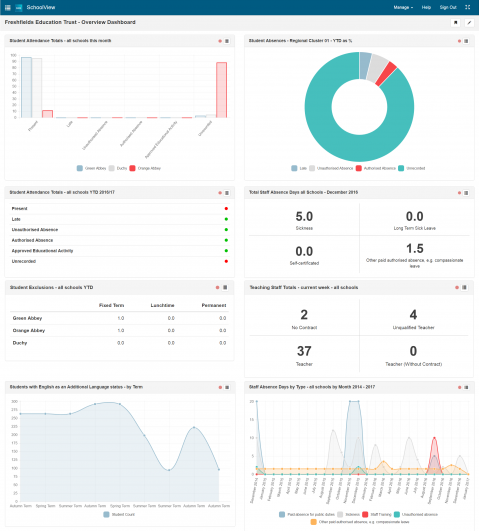479x531 pixels.
Task: Open menu icon on Staff Absence Days by Type widget
Action: click(x=466, y=387)
